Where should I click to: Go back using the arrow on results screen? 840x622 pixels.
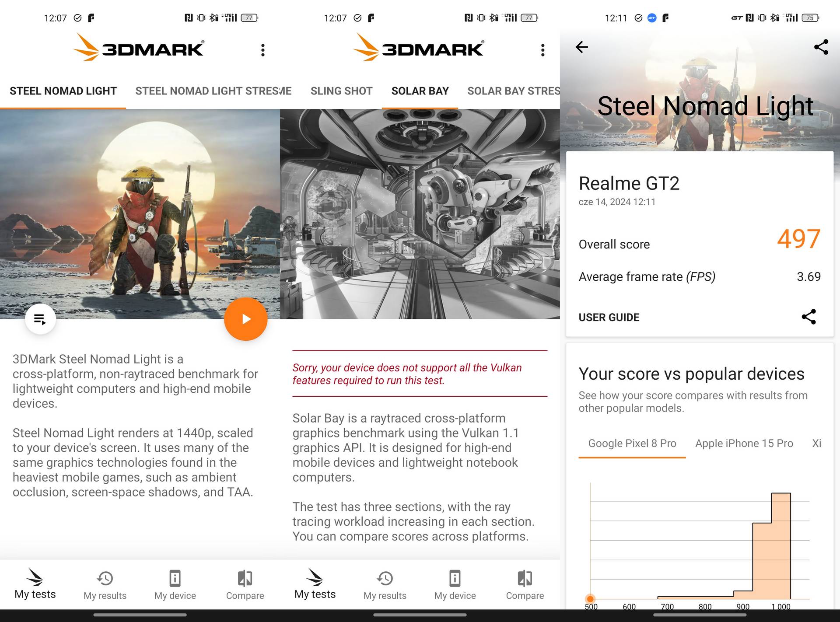coord(581,47)
